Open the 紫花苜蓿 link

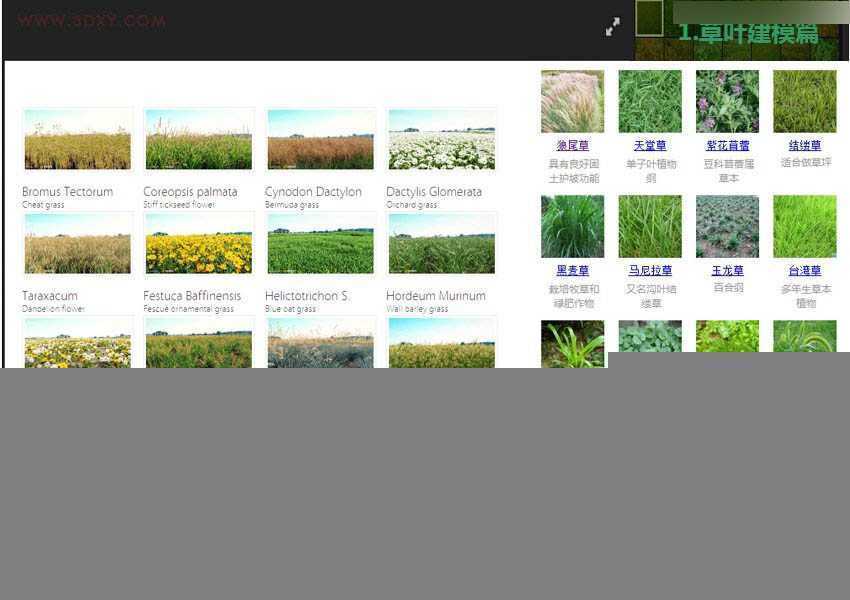tap(727, 145)
